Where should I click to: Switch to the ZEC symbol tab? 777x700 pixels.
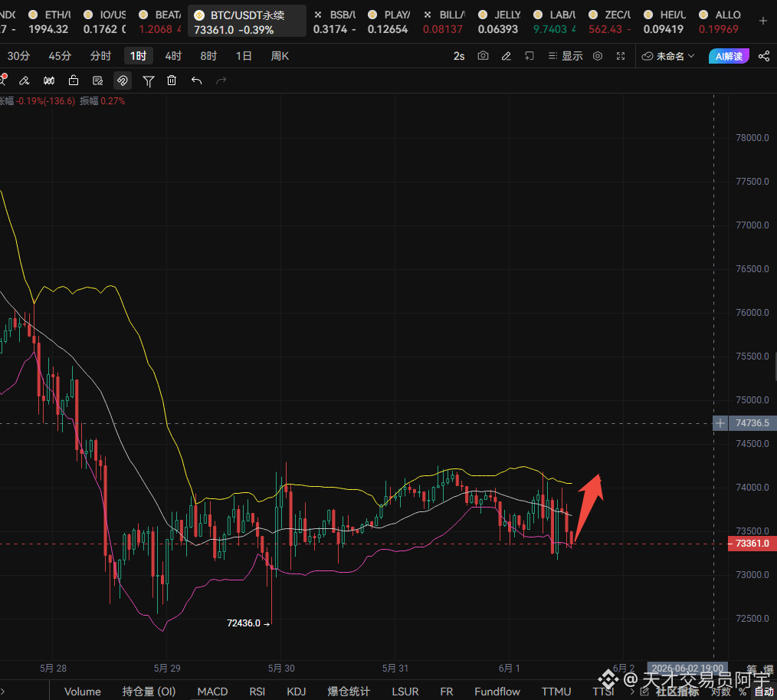[x=610, y=21]
